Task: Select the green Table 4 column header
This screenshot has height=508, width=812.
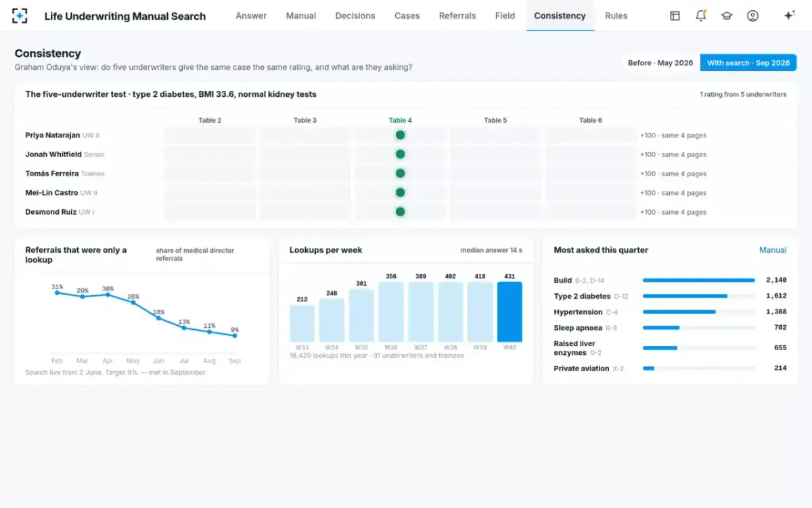Action: tap(400, 121)
